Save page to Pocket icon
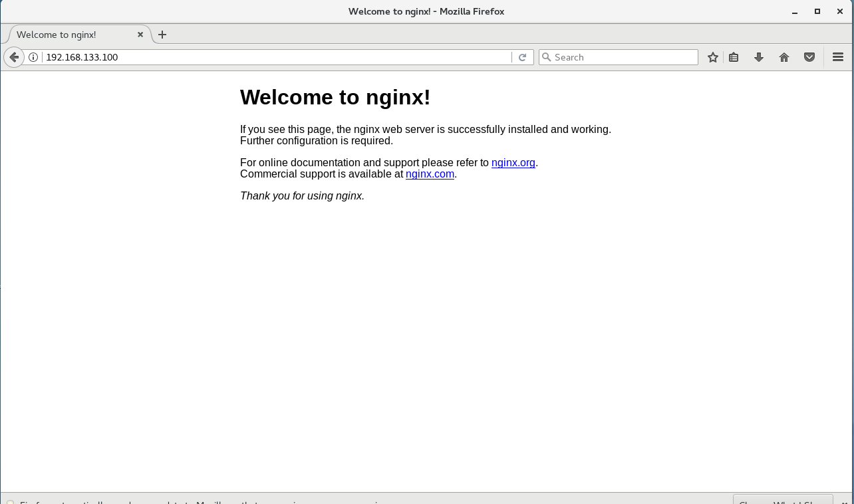 tap(809, 57)
